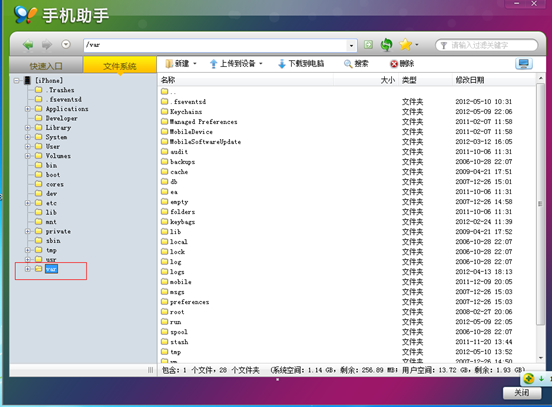
Task: Click the yellow star favorites icon
Action: (x=405, y=44)
